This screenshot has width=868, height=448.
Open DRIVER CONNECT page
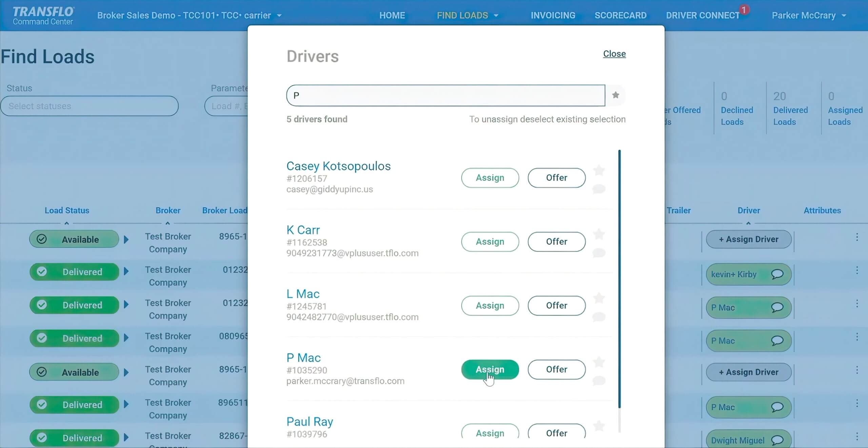[x=703, y=15]
